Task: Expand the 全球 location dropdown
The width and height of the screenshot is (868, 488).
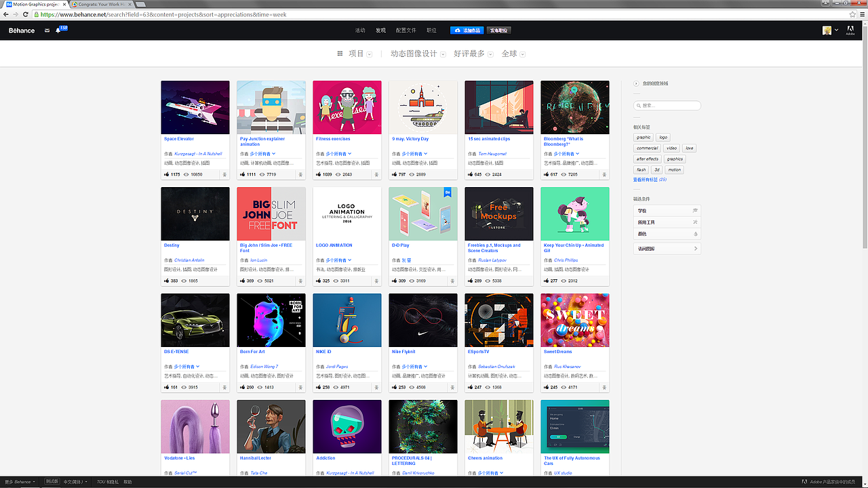Action: pyautogui.click(x=523, y=54)
